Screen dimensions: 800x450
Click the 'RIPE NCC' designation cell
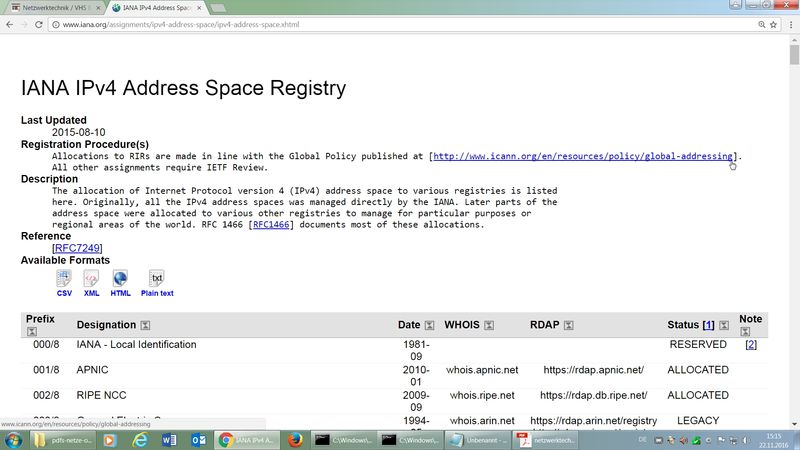click(x=101, y=395)
